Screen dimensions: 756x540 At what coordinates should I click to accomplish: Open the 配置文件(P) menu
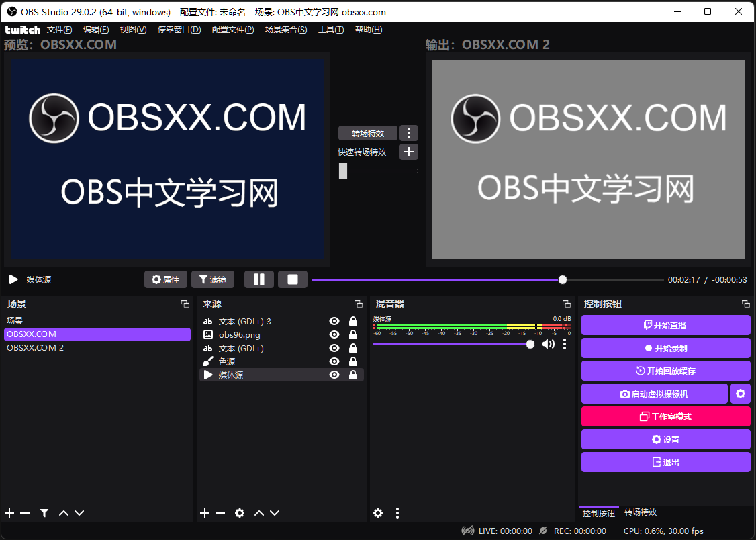[233, 30]
